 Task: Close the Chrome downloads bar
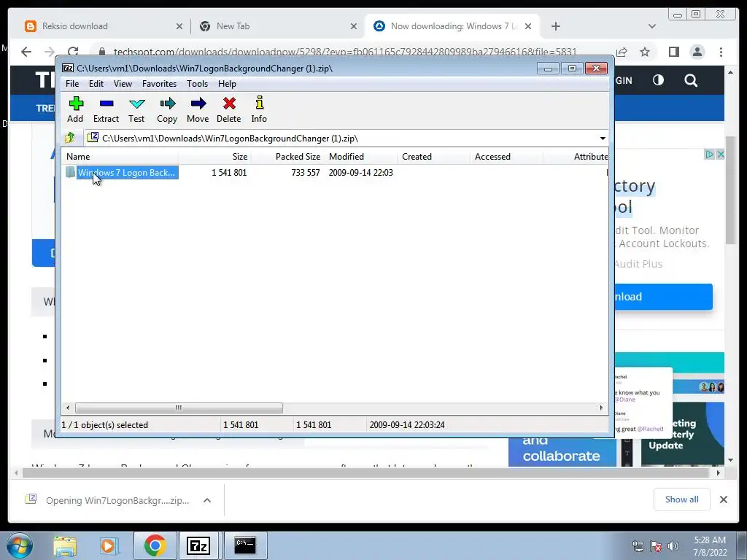tap(723, 499)
